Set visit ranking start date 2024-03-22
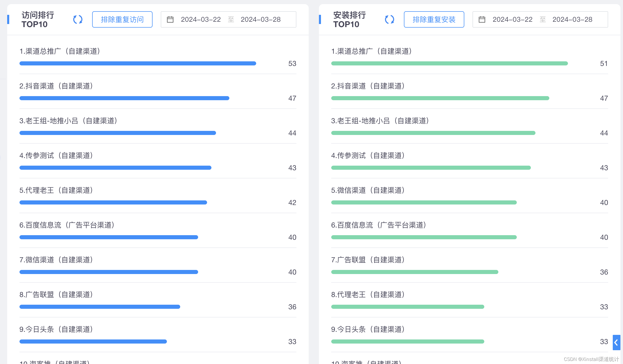Image resolution: width=623 pixels, height=364 pixels. pos(201,19)
